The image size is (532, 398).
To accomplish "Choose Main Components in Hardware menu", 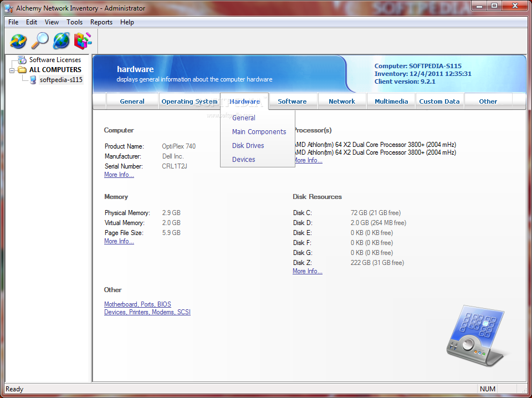I will coord(259,131).
